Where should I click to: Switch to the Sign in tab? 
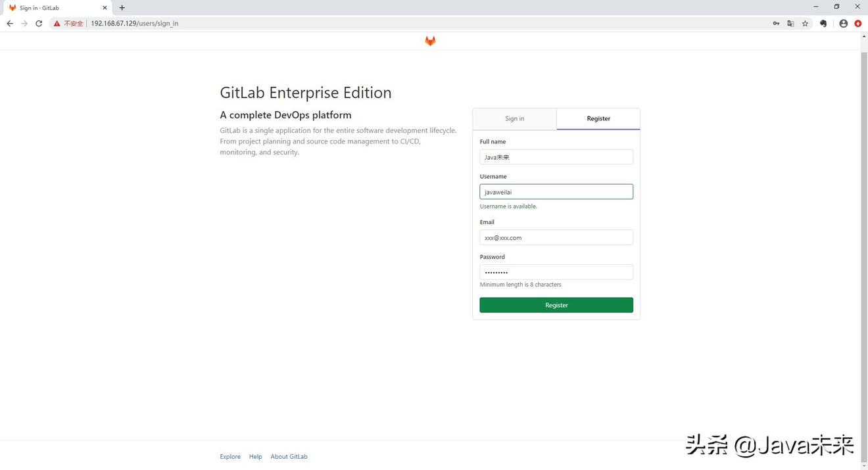514,119
